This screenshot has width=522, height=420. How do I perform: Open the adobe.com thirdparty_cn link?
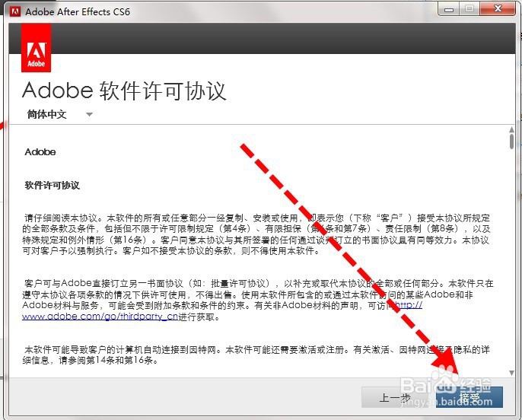[100, 316]
